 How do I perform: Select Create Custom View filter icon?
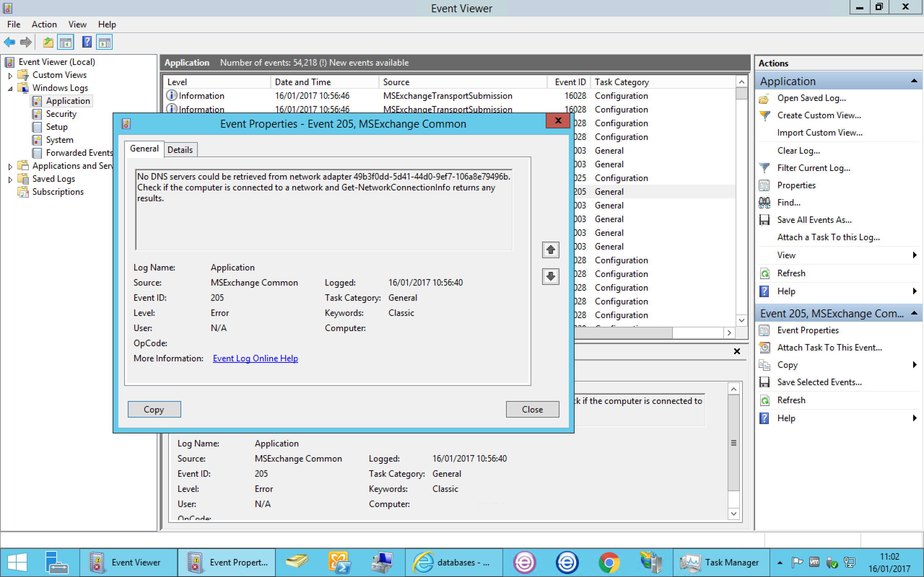point(765,115)
